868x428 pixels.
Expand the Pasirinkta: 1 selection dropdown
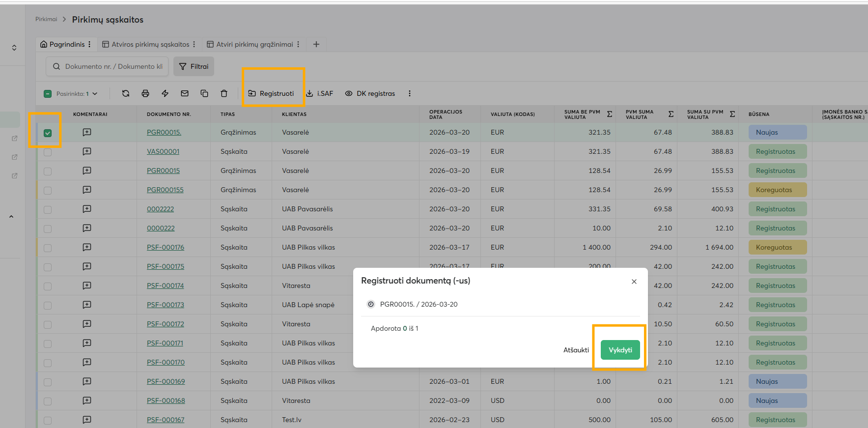pyautogui.click(x=95, y=94)
